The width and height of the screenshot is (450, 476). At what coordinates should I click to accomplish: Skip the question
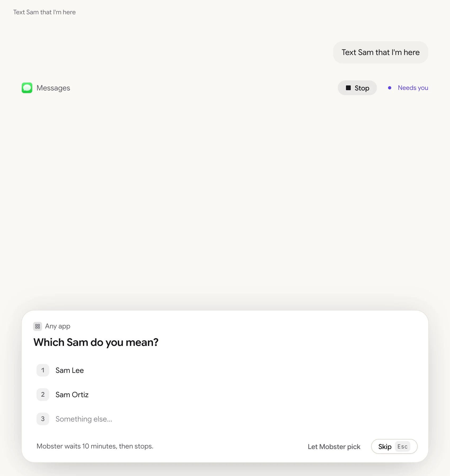(x=394, y=447)
